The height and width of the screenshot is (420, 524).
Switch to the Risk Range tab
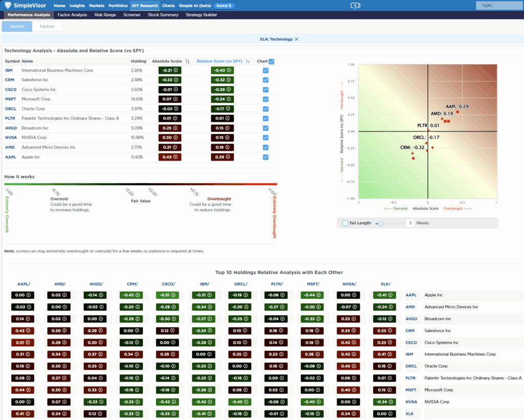(104, 15)
